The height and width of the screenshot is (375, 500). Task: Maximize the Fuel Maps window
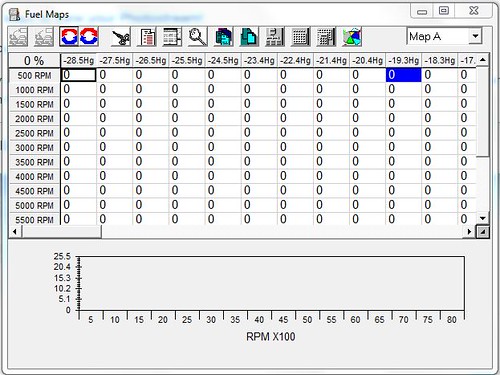click(443, 11)
